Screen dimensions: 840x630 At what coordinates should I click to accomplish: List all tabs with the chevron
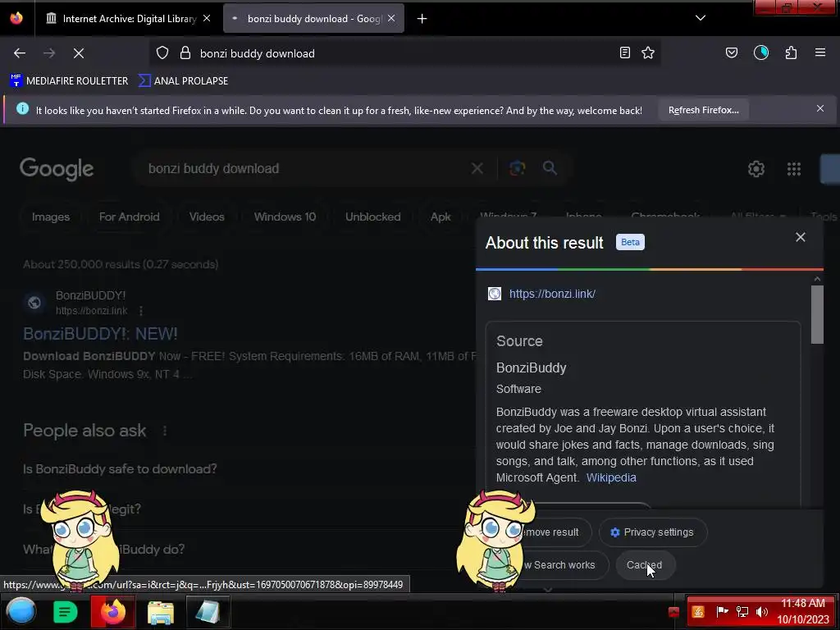pos(701,18)
